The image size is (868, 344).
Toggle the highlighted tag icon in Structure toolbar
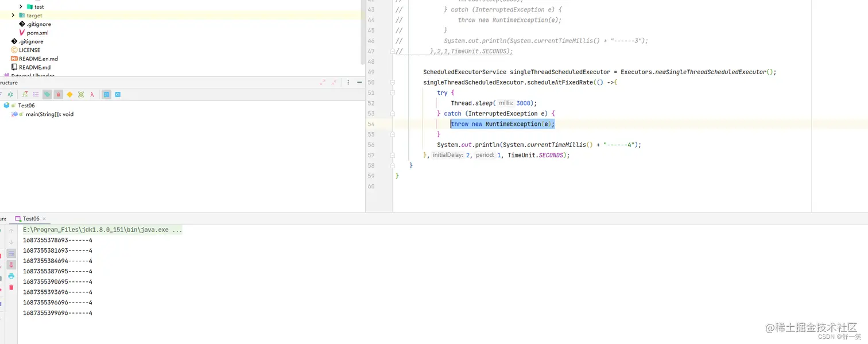coord(47,94)
